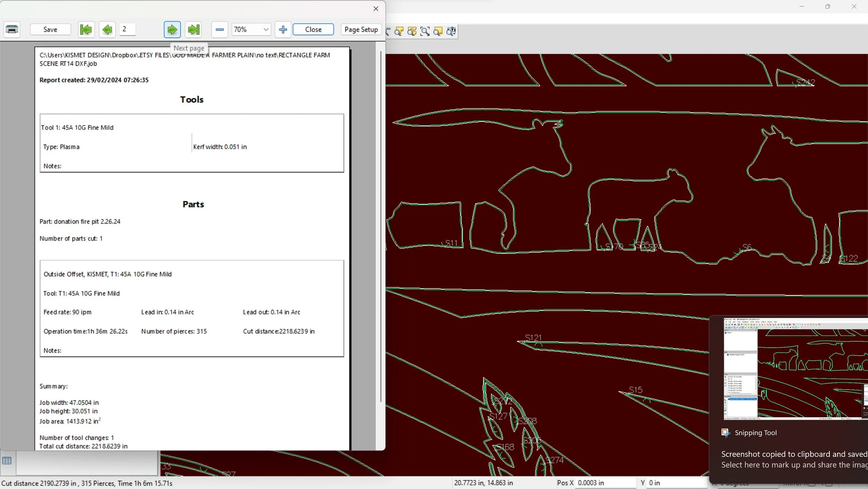Zoom out the preview with minus button
Screen dimensions: 868x489
219,30
